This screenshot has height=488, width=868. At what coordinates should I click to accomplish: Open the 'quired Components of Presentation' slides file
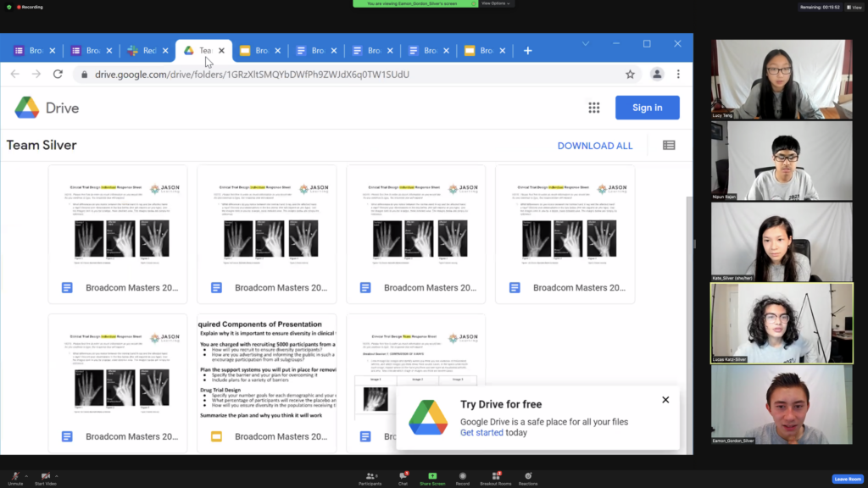click(267, 384)
